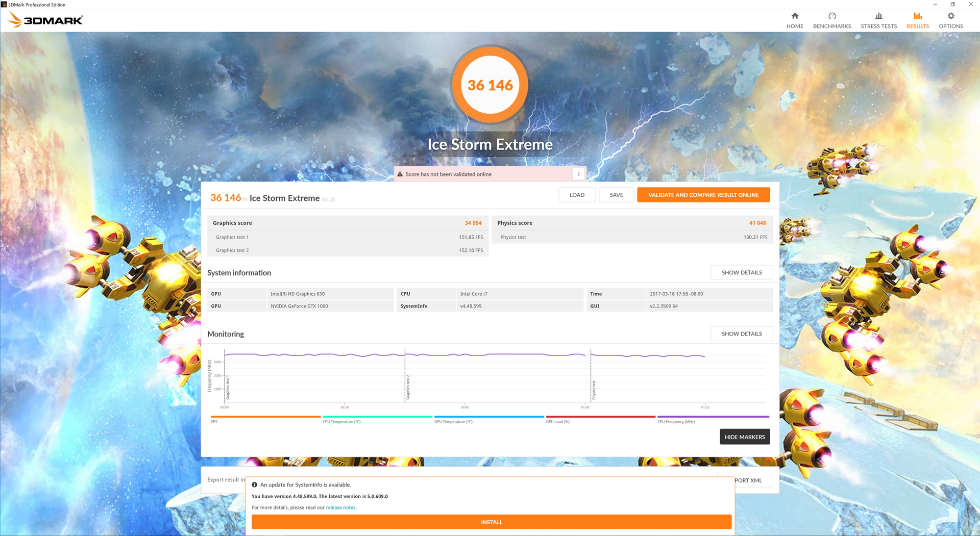Minimize the 3DMark window
980x536 pixels.
(x=935, y=5)
